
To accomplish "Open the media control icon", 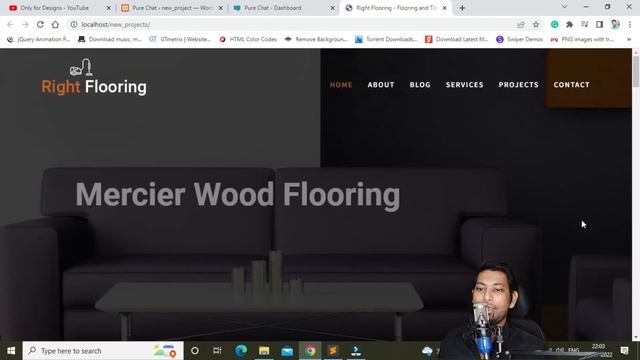I will tap(584, 24).
